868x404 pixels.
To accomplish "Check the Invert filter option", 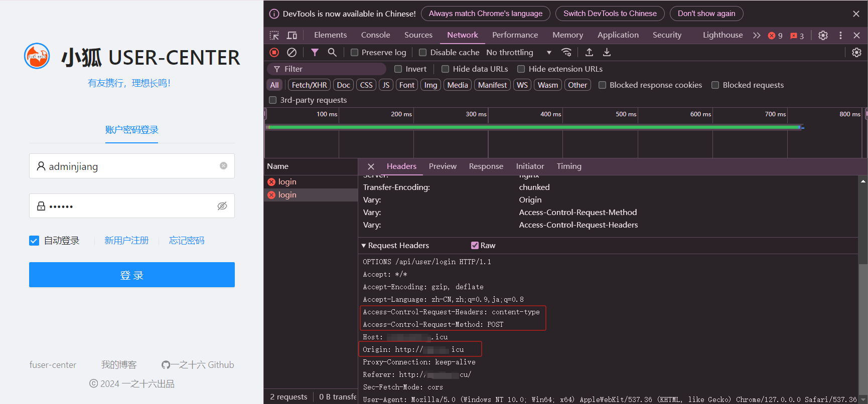I will pyautogui.click(x=398, y=69).
